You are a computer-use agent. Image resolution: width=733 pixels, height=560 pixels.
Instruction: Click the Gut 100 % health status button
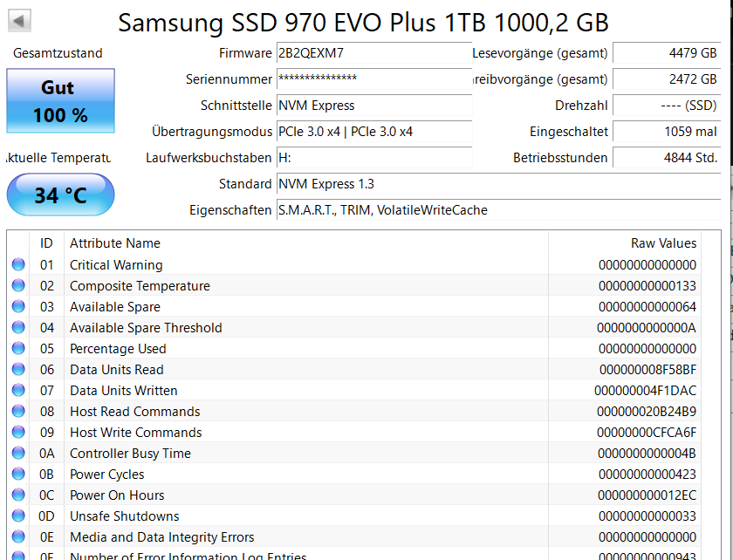(x=60, y=101)
